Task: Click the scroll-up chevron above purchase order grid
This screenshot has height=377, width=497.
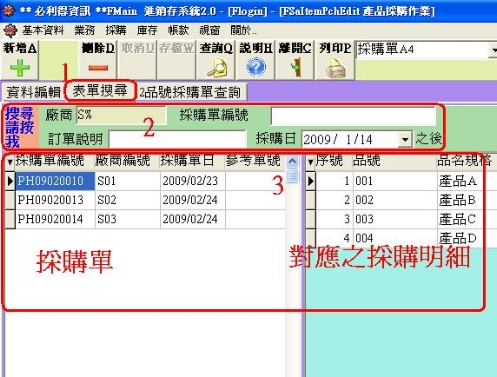Action: tap(292, 162)
